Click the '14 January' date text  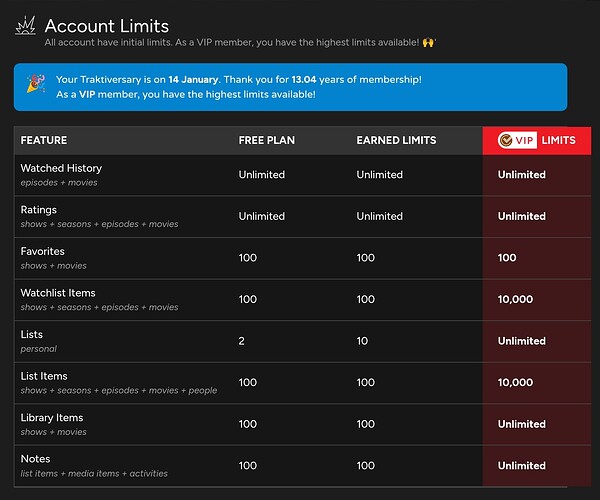[x=193, y=80]
